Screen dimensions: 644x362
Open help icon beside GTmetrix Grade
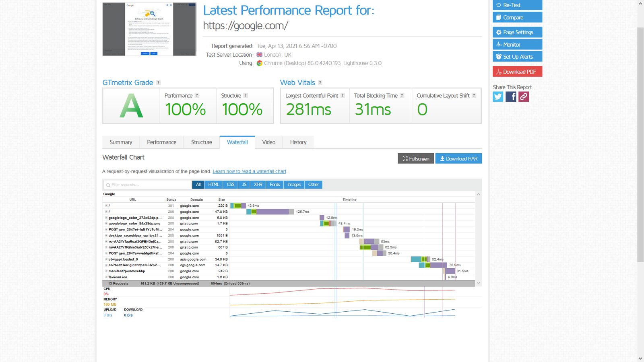[x=158, y=82]
